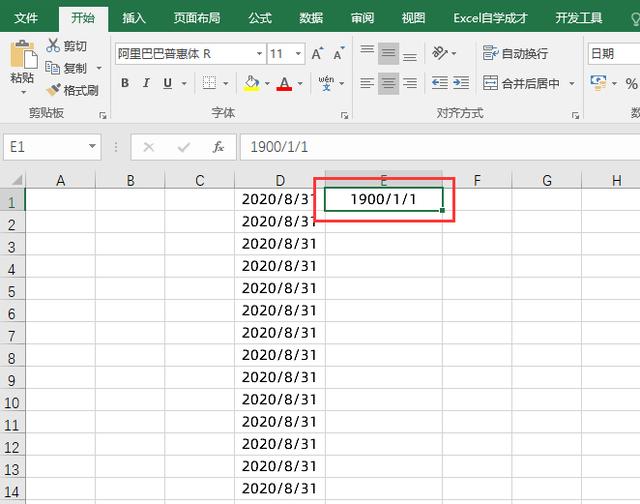Activate the Format Painter brush

(x=53, y=90)
